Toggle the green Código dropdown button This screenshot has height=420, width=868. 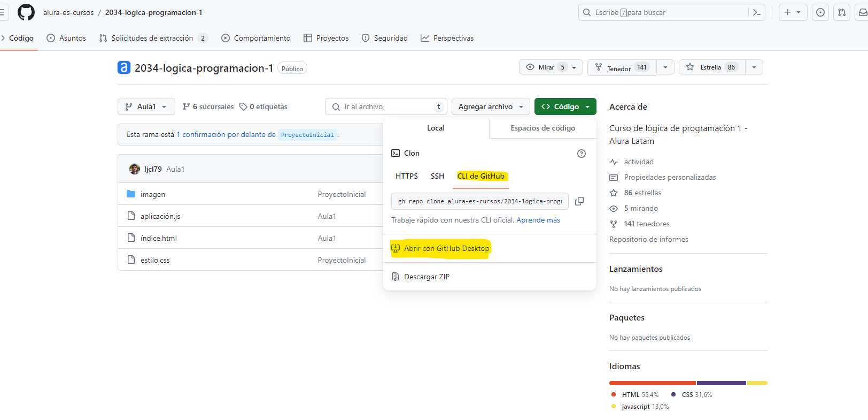[565, 106]
